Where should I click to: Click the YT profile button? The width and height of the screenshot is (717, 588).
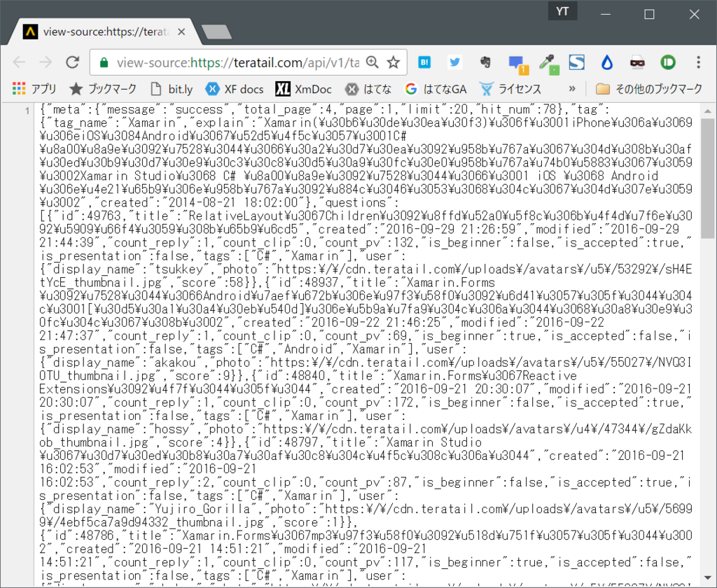[x=562, y=11]
